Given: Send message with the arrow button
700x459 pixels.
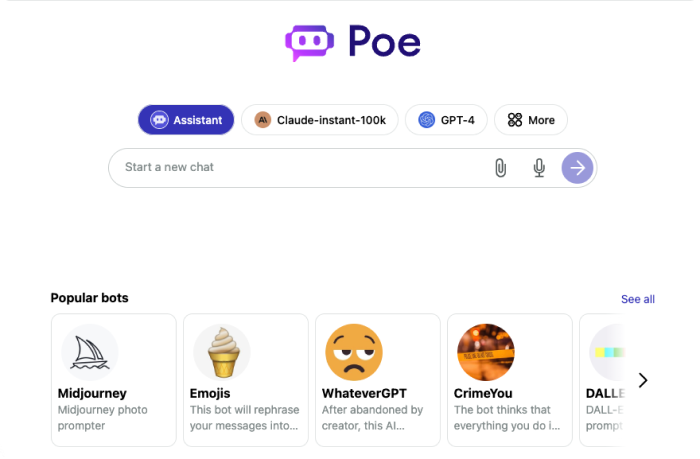Looking at the screenshot, I should pos(577,168).
